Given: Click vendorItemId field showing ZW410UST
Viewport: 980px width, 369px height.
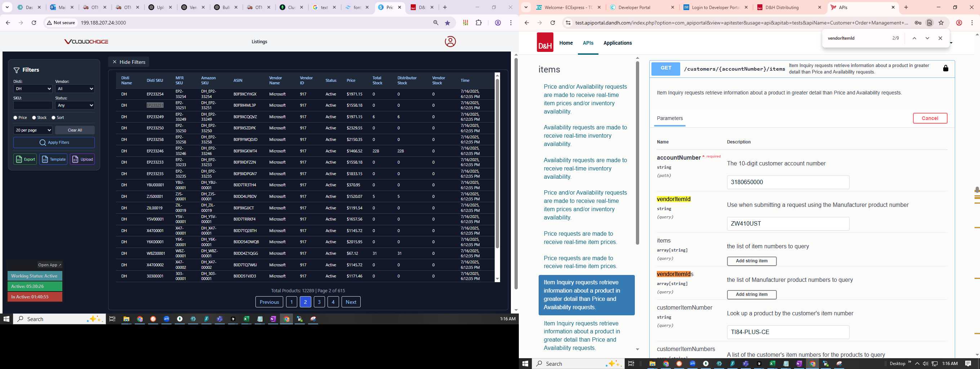Looking at the screenshot, I should point(788,224).
